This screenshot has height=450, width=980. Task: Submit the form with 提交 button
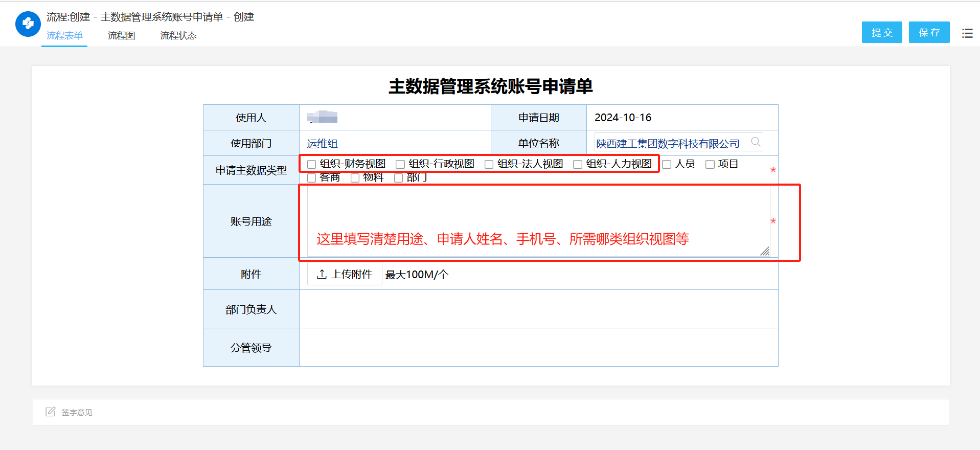[x=881, y=33]
